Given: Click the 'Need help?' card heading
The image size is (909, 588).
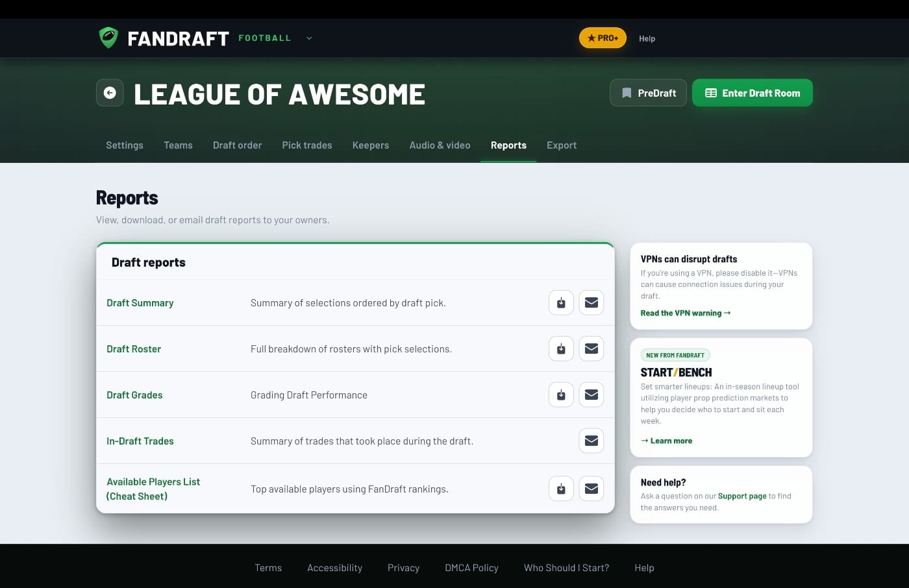Looking at the screenshot, I should pos(663,482).
